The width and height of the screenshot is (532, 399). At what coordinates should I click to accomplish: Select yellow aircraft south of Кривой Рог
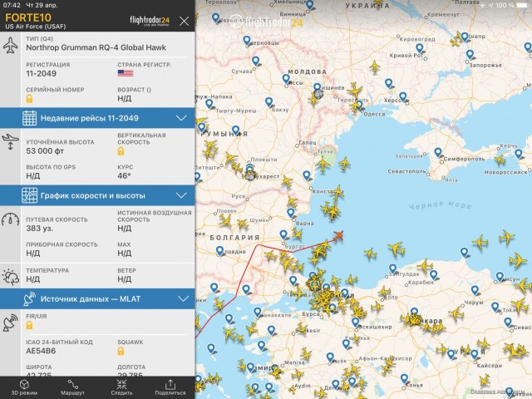[x=375, y=66]
